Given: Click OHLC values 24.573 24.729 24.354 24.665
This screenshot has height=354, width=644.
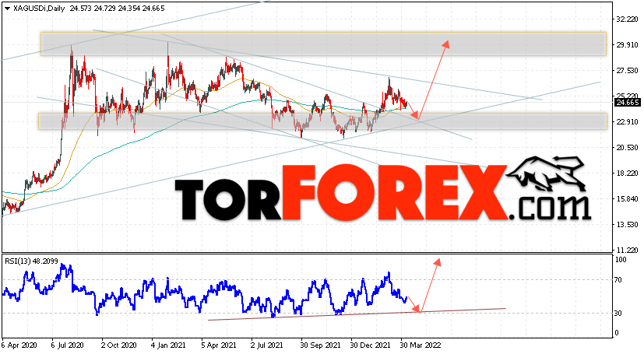Looking at the screenshot, I should [117, 9].
